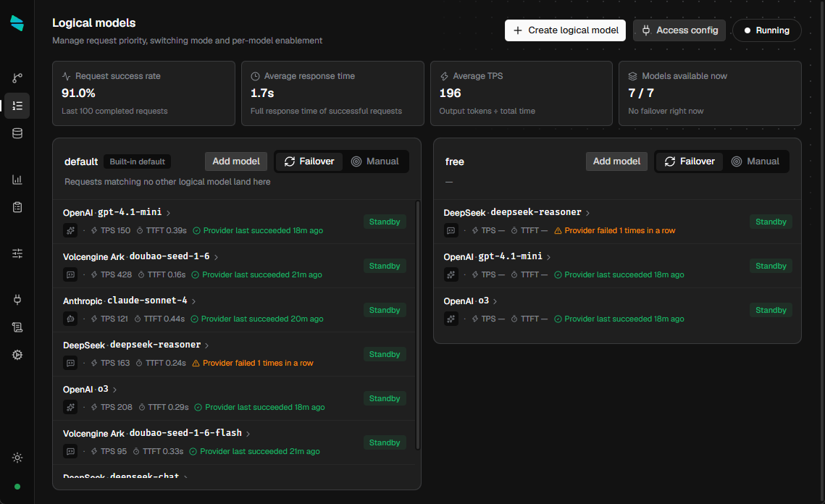Click the lightning icon on Average TPS
Image resolution: width=825 pixels, height=504 pixels.
click(444, 76)
